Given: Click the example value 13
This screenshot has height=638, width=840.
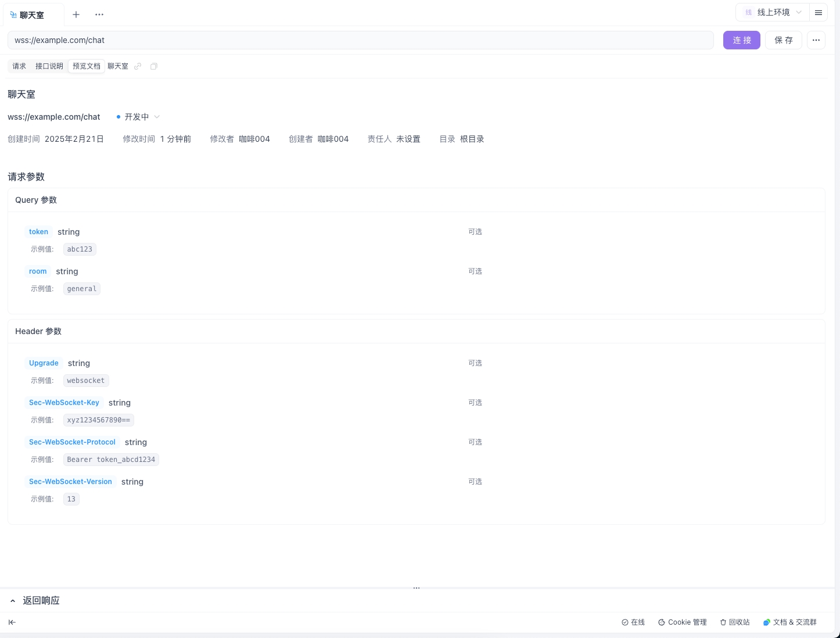Looking at the screenshot, I should pyautogui.click(x=71, y=499).
